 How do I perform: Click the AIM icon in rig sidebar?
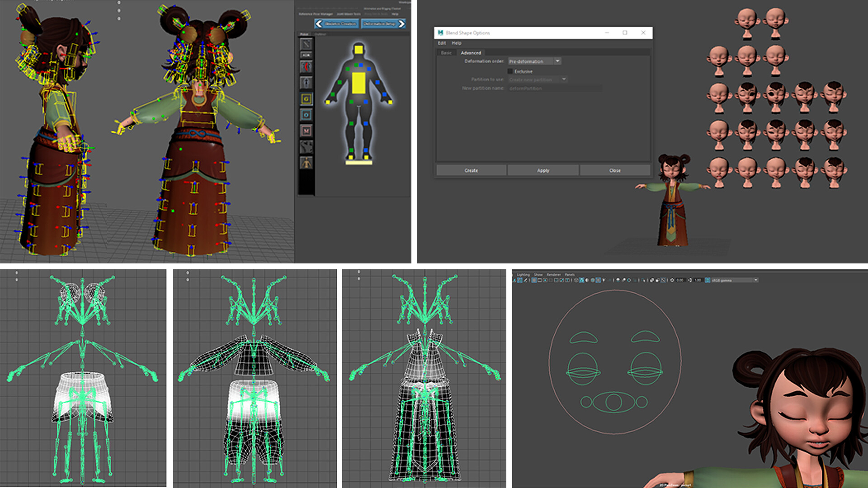[306, 55]
